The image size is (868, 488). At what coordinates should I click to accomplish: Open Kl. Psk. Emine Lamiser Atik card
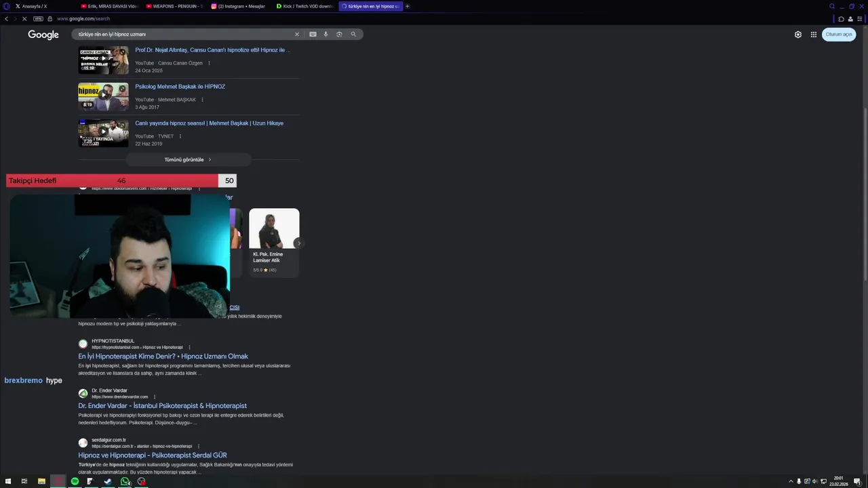tap(274, 243)
